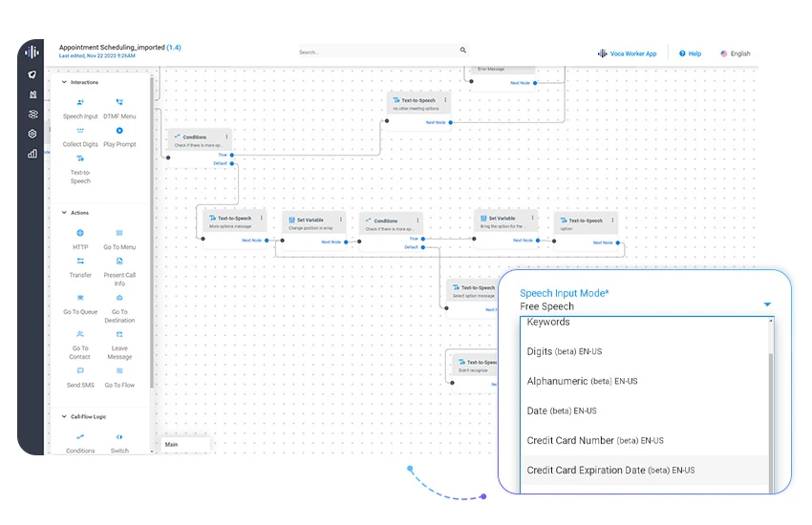Image resolution: width=812 pixels, height=525 pixels.
Task: Select the Leave Message action icon
Action: [x=119, y=334]
